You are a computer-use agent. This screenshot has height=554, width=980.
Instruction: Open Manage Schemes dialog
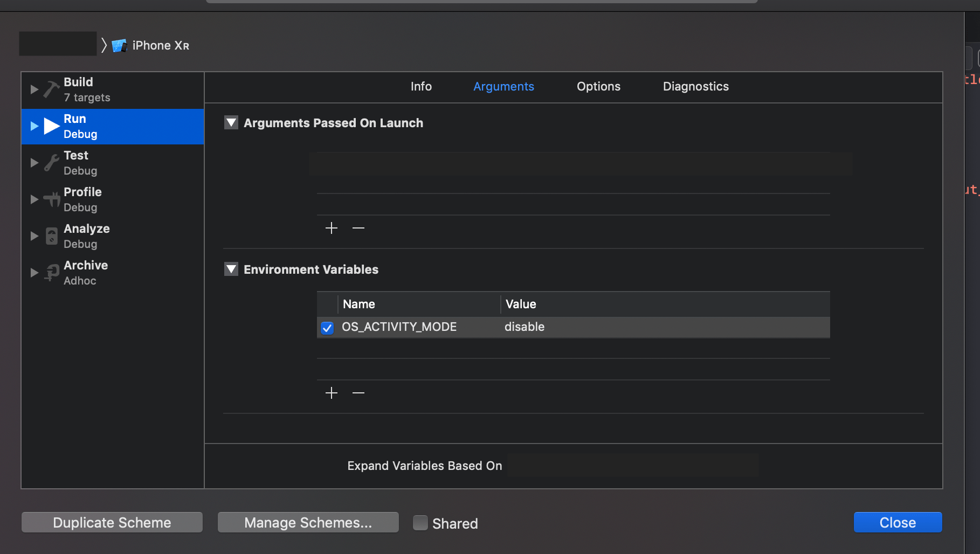click(x=308, y=522)
